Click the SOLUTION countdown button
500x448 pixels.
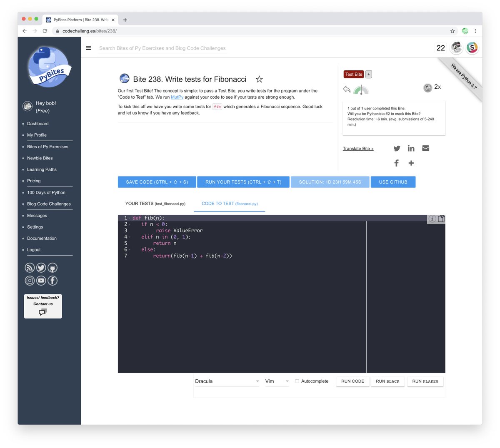tap(330, 182)
